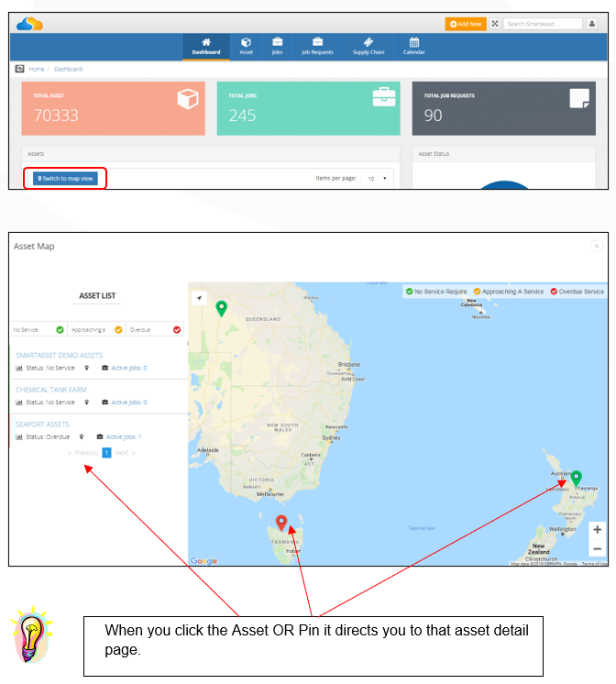
Task: Open the Items per page dropdown
Action: (x=375, y=179)
